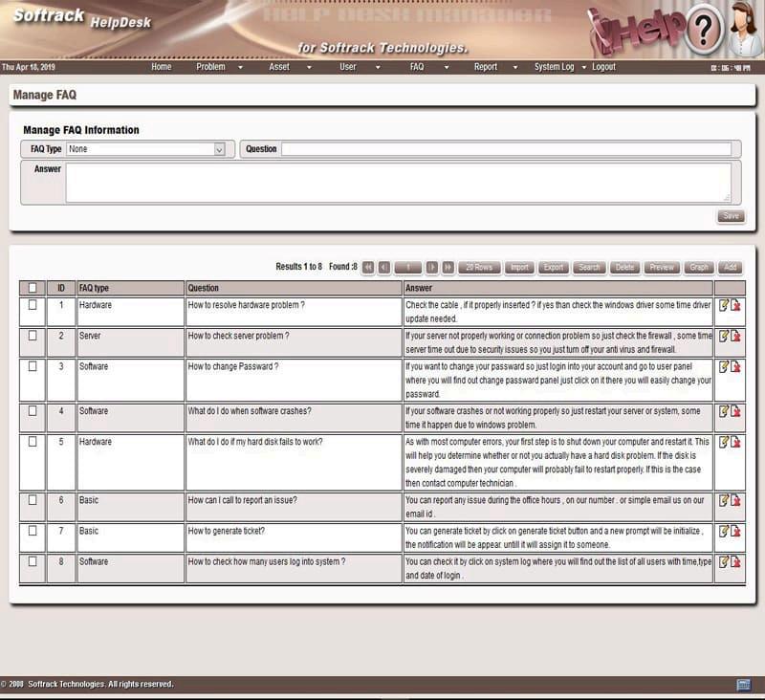Check the box for FAQ ID 6
This screenshot has width=765, height=700.
33,500
